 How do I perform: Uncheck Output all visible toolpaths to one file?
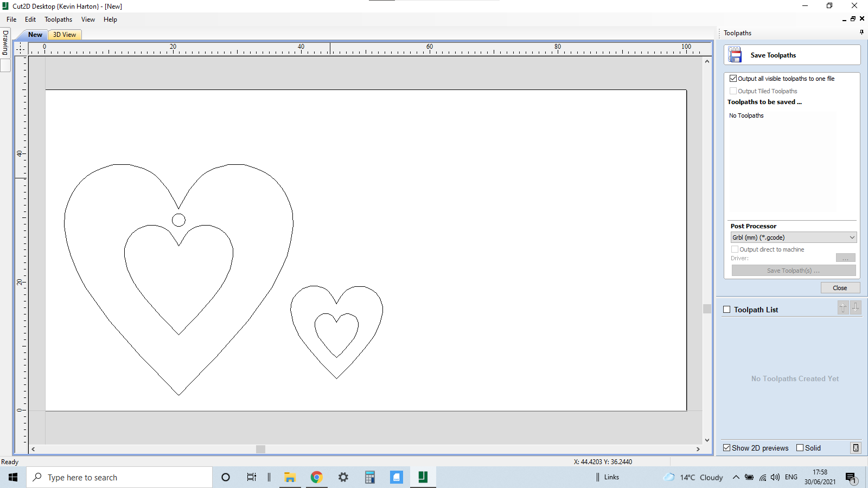[x=733, y=78]
